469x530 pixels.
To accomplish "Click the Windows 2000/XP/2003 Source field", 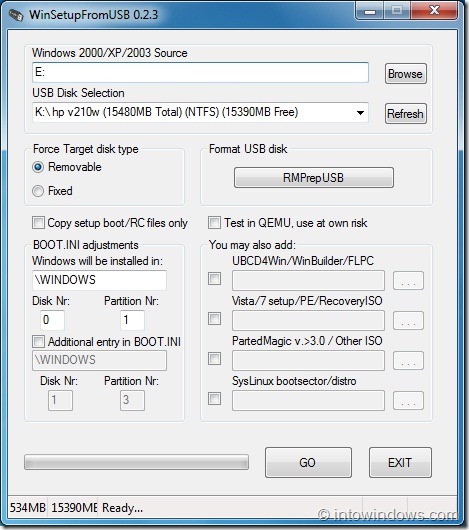I will tap(200, 72).
